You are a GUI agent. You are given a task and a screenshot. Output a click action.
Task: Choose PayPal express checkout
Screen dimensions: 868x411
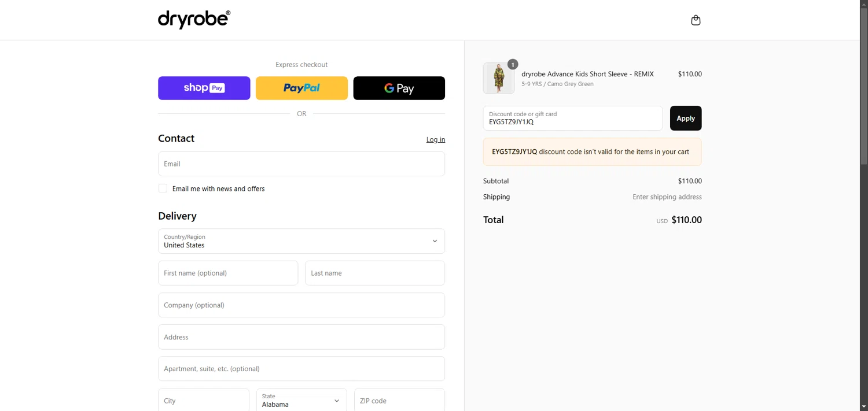click(x=301, y=88)
